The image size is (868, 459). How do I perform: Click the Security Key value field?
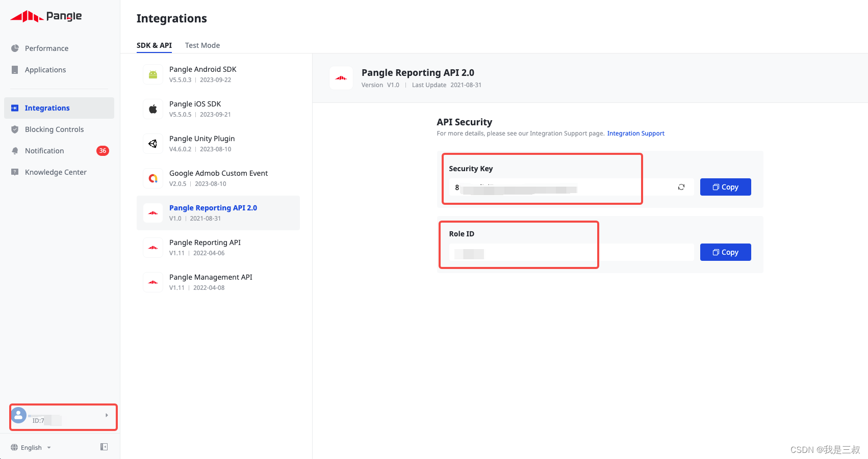click(x=571, y=187)
